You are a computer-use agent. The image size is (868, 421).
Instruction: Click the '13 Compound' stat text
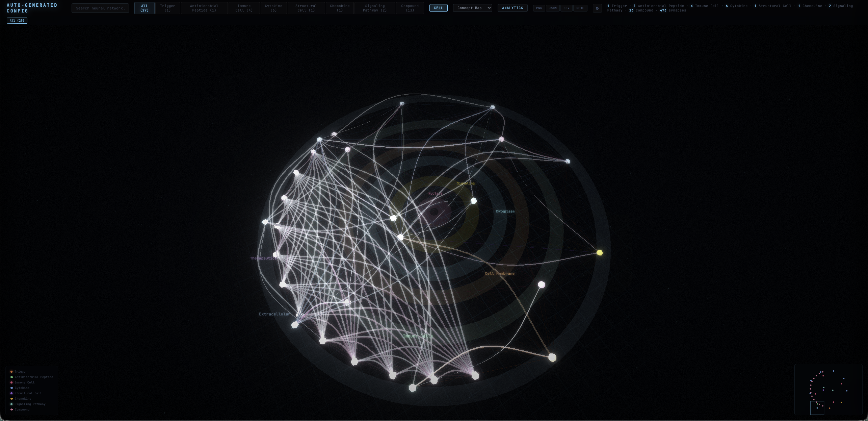click(x=641, y=10)
